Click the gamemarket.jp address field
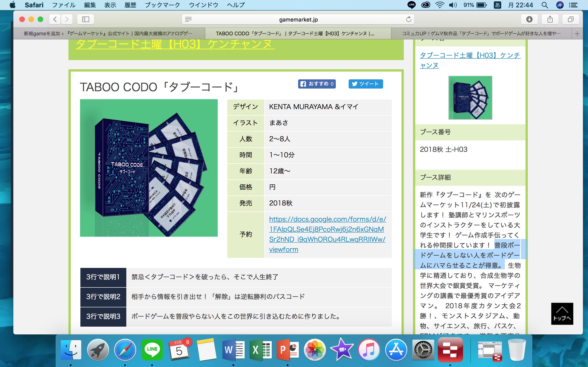This screenshot has width=588, height=367. (298, 19)
